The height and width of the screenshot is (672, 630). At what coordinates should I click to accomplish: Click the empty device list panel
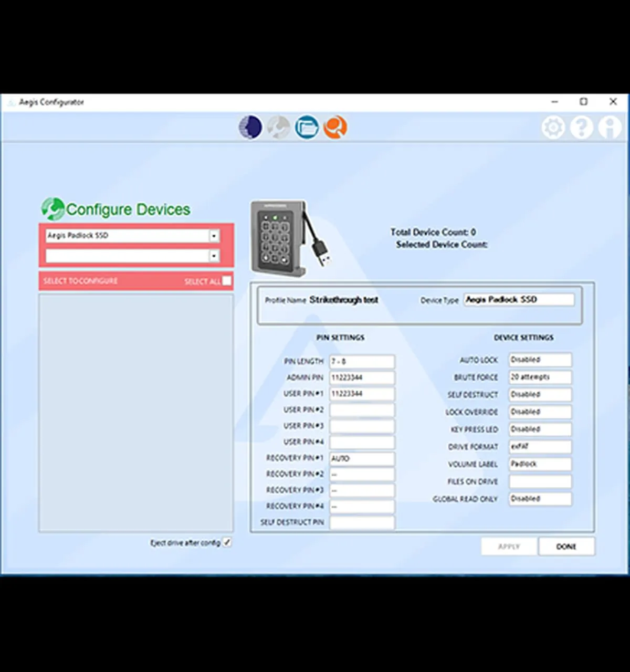pyautogui.click(x=136, y=413)
